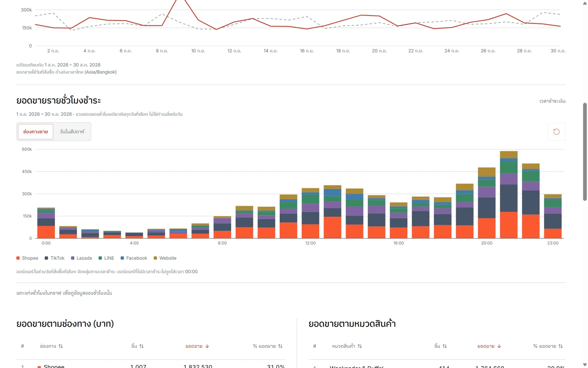Viewport: 588px width, 368px height.
Task: Click the page vertical scrollbar thumb
Action: coord(585,152)
